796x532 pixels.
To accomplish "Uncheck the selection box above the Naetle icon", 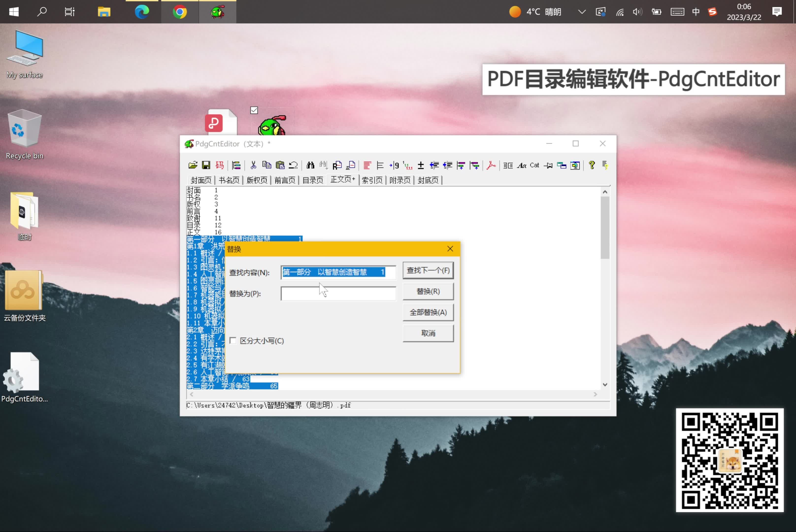I will click(254, 110).
